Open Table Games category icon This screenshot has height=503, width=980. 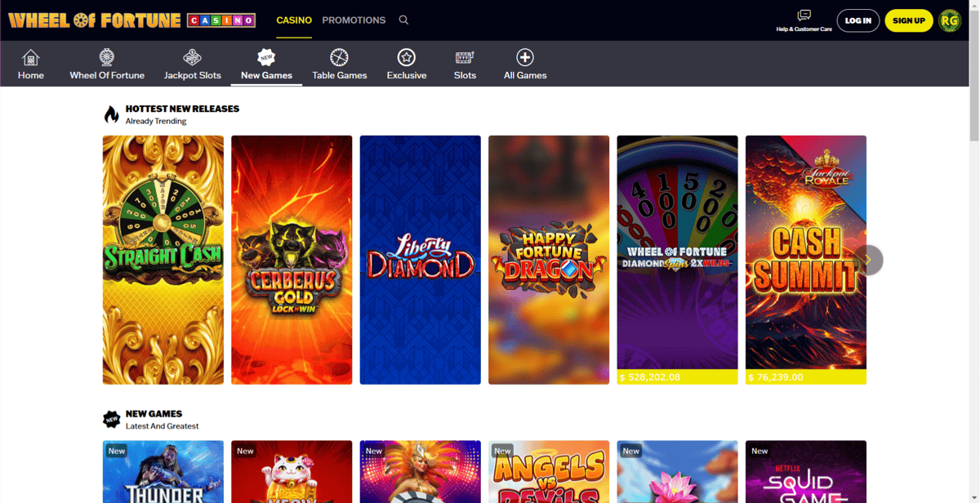[x=339, y=58]
